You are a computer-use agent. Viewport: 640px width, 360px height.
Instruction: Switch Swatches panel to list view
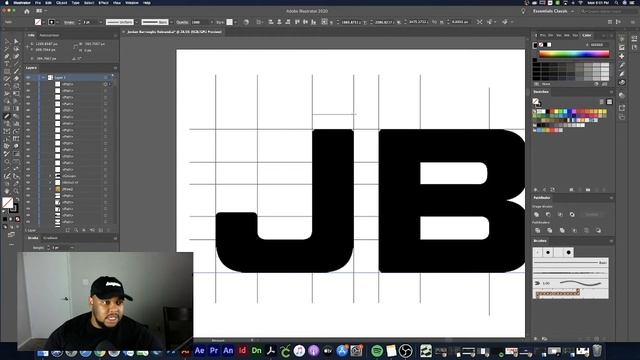pos(602,102)
